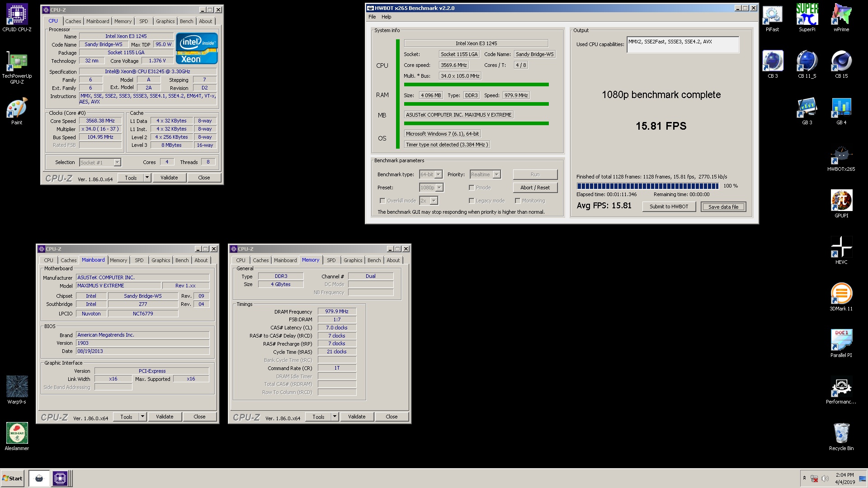The height and width of the screenshot is (488, 868).
Task: Launch the 3DMark 11 shortcut
Action: 841,297
